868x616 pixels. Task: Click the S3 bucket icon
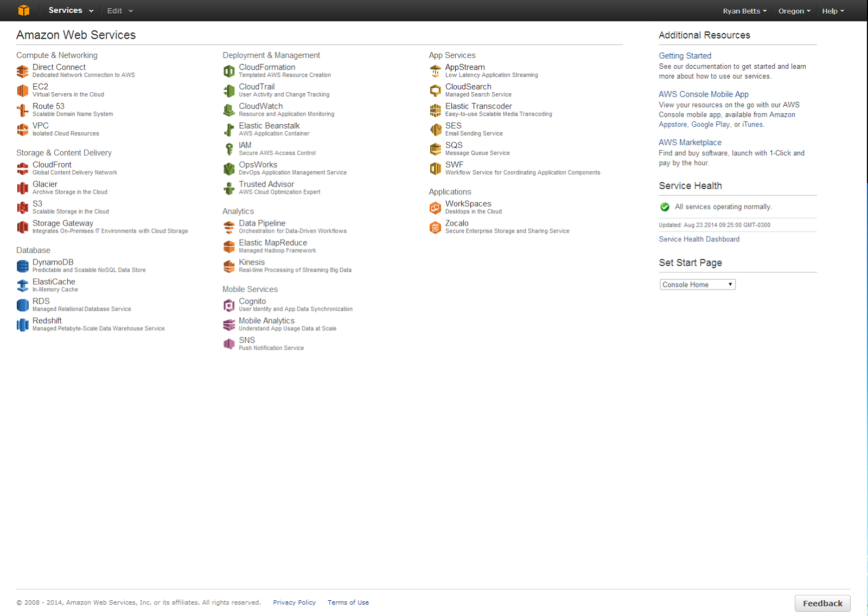pos(23,208)
